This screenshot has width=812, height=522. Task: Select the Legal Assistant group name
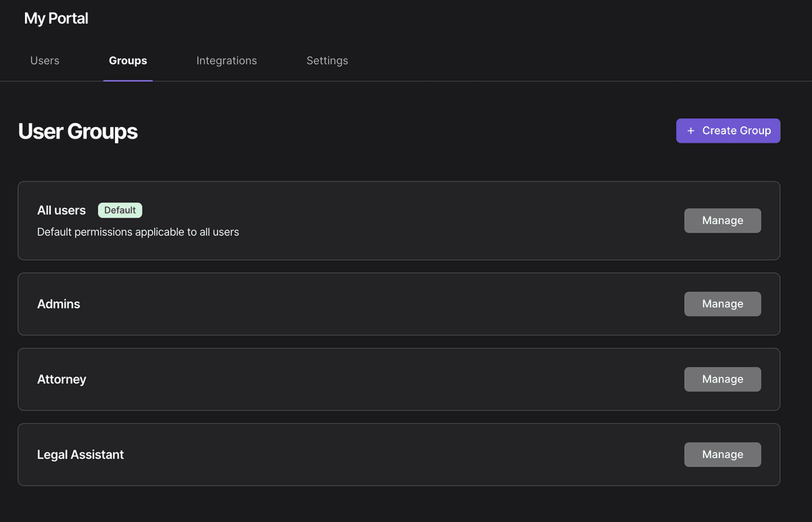pos(81,454)
